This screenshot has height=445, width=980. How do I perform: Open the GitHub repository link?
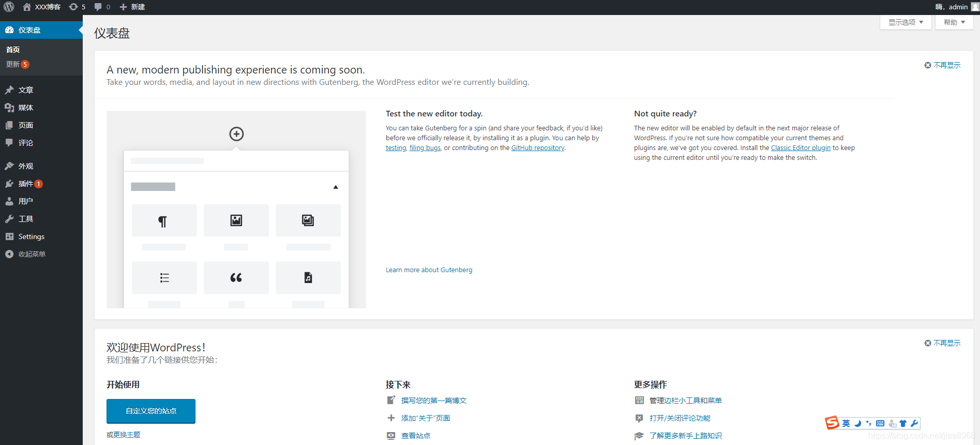coord(538,148)
